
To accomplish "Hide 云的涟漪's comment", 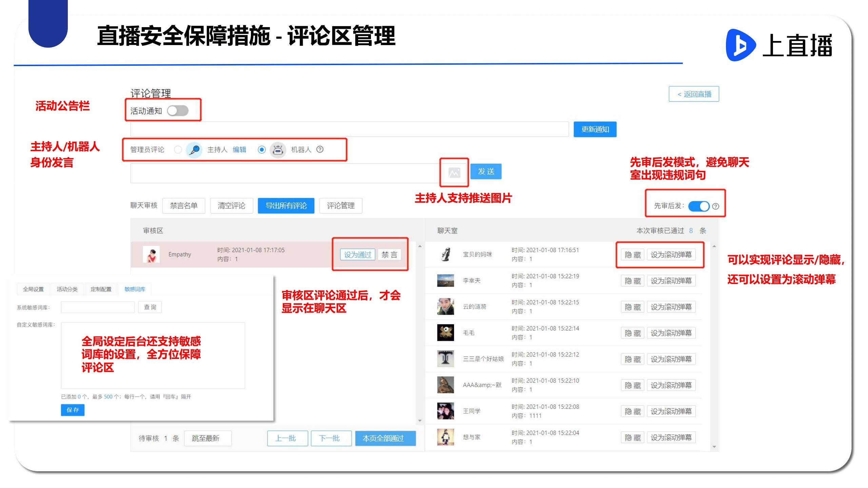I will (x=633, y=307).
